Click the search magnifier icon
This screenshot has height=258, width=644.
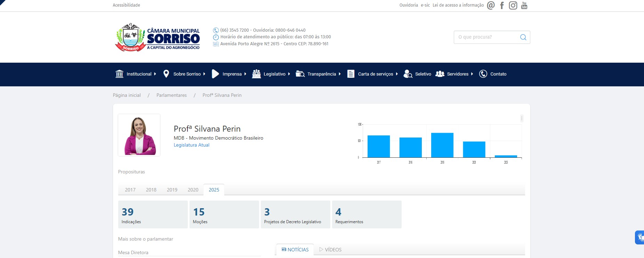click(x=523, y=37)
